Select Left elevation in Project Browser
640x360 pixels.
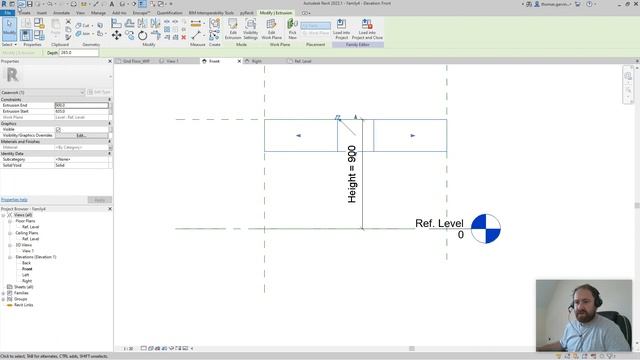point(25,275)
